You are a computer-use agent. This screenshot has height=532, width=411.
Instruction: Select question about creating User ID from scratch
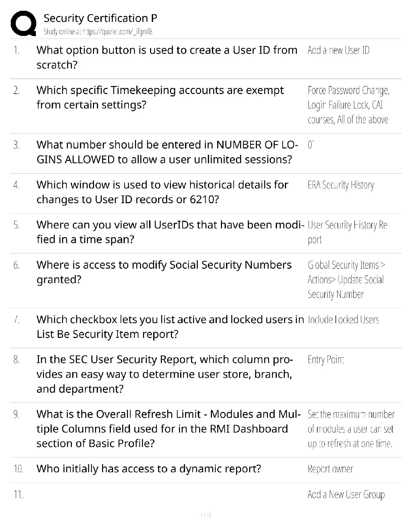(167, 57)
